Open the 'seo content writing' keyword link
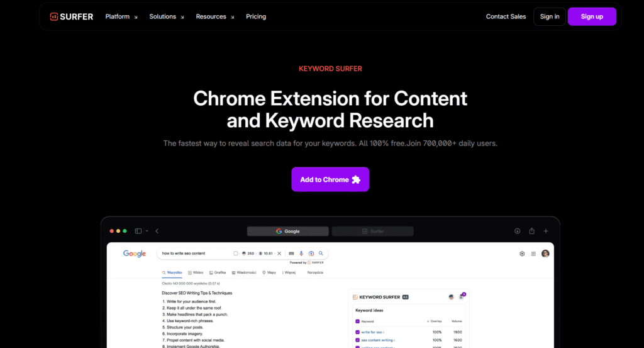 click(x=378, y=340)
